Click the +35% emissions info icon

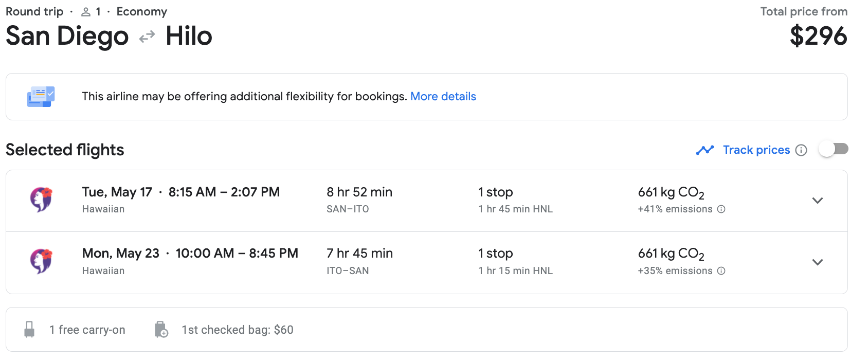coord(721,271)
